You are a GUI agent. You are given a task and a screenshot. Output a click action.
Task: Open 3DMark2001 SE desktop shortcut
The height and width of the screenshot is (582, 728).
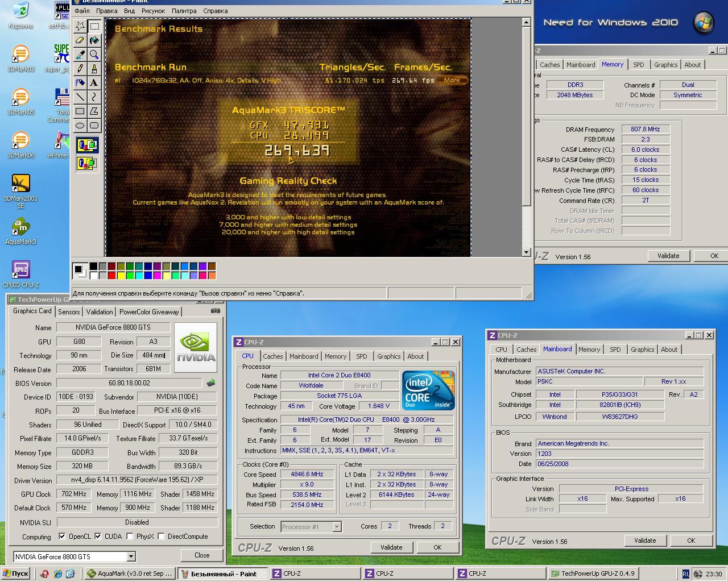pyautogui.click(x=20, y=191)
